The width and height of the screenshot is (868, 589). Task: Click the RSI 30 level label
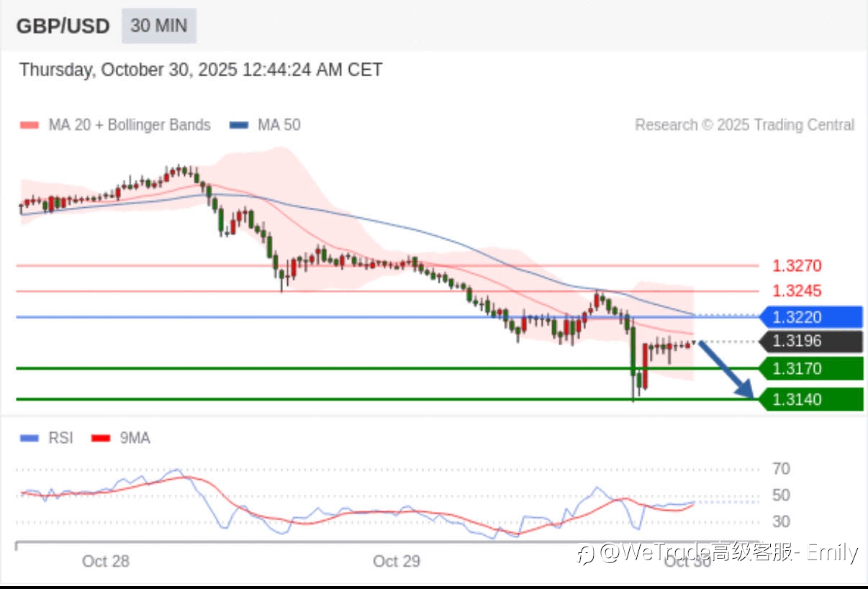(x=781, y=521)
